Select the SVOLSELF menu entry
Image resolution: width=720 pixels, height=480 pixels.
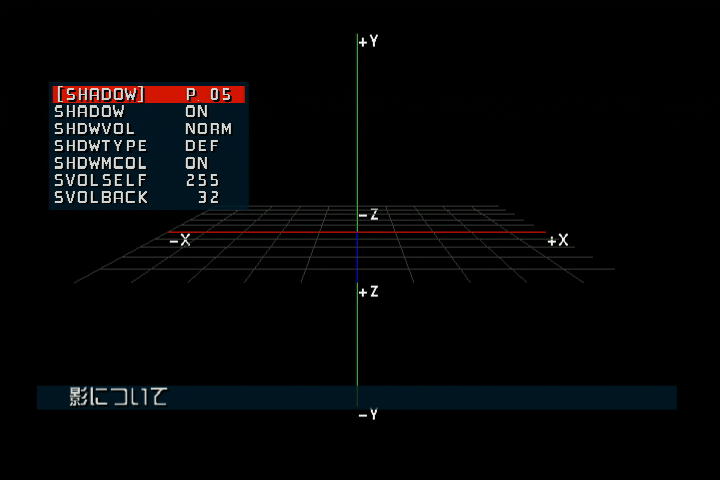tap(101, 180)
